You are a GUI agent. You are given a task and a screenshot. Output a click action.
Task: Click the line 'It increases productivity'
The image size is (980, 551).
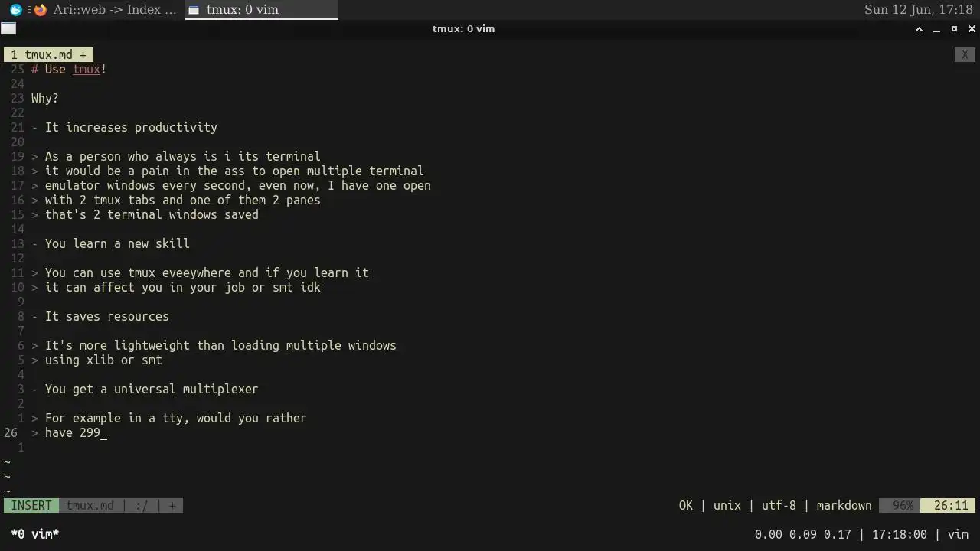tap(131, 128)
